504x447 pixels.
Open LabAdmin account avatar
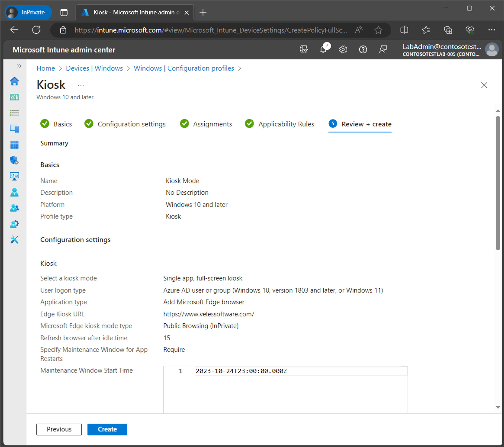coord(492,50)
